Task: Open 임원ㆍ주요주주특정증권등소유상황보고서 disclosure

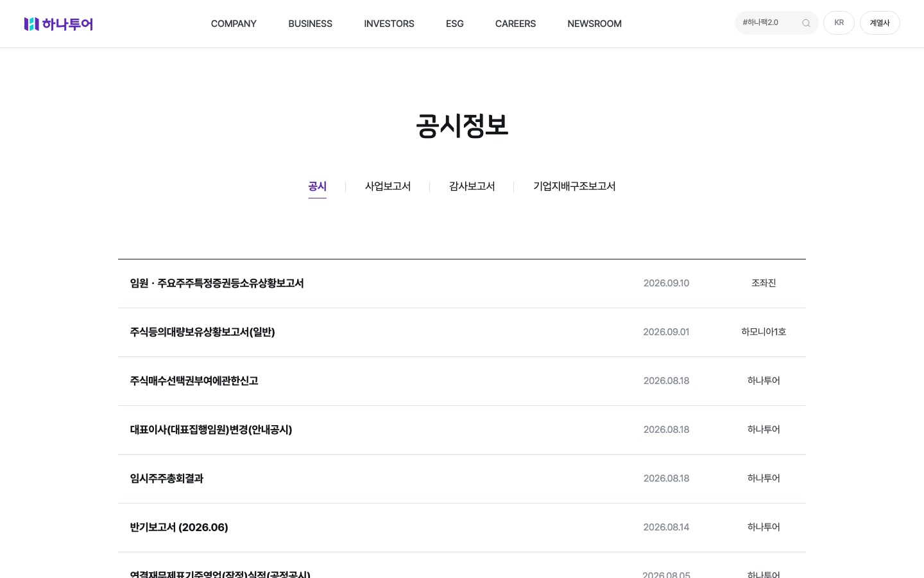Action: pyautogui.click(x=217, y=283)
